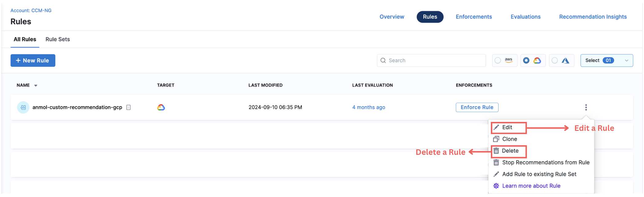Click the pencil icon next to Edit

point(496,127)
